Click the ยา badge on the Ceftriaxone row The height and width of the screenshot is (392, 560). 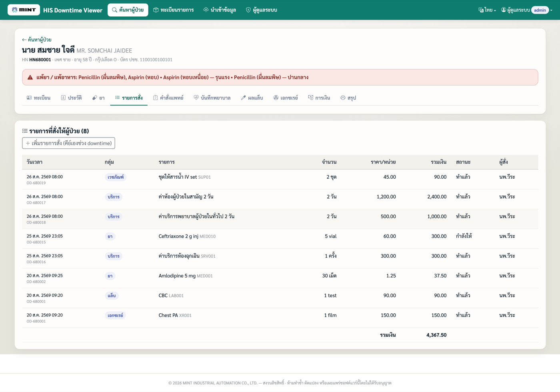click(x=110, y=236)
